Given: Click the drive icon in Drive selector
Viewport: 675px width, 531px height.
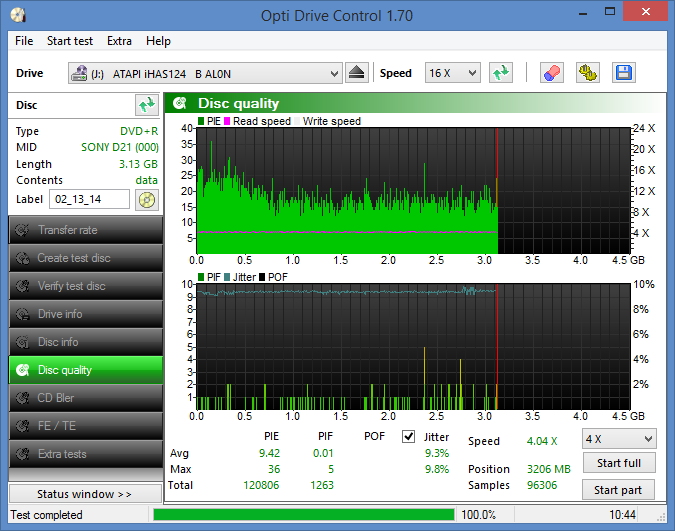Looking at the screenshot, I should (x=79, y=74).
